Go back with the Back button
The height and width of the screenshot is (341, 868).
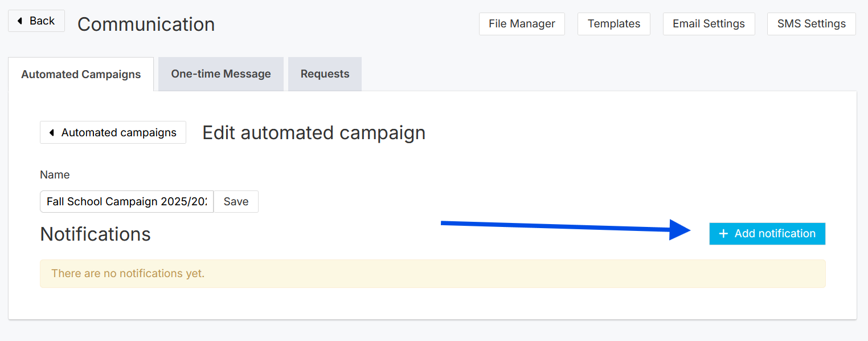(36, 21)
